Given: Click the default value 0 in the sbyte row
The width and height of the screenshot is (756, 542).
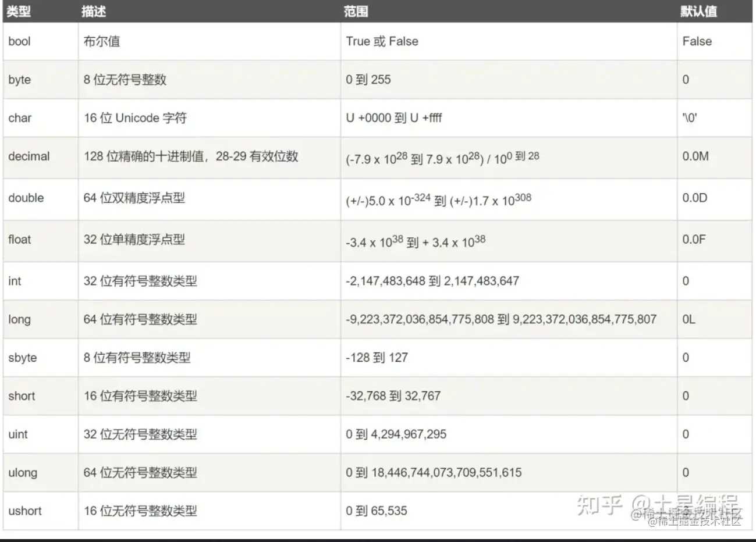Looking at the screenshot, I should pyautogui.click(x=686, y=358).
